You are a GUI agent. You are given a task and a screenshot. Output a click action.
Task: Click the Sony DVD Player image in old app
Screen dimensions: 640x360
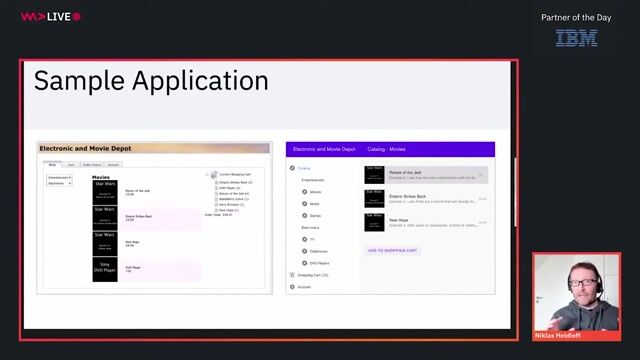(x=105, y=269)
